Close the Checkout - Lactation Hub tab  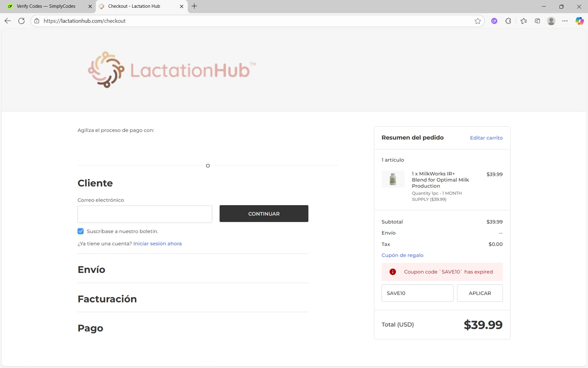(181, 6)
